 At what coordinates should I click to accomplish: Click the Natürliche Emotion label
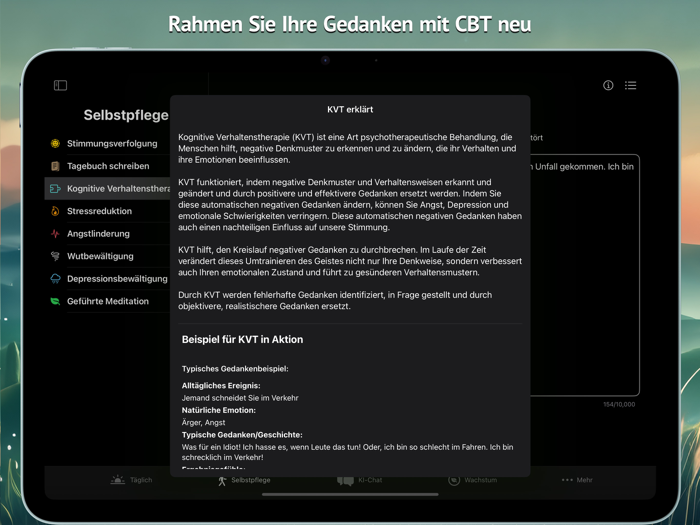click(x=219, y=410)
